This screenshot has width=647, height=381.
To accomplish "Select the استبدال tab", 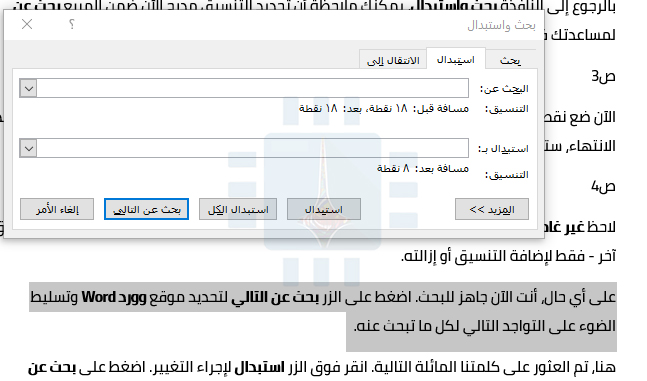I will coord(456,59).
